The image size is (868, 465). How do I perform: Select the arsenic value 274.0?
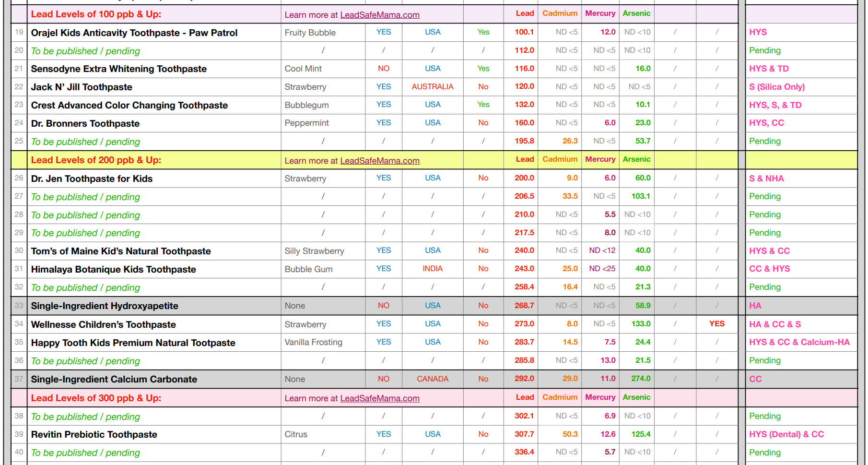[641, 378]
